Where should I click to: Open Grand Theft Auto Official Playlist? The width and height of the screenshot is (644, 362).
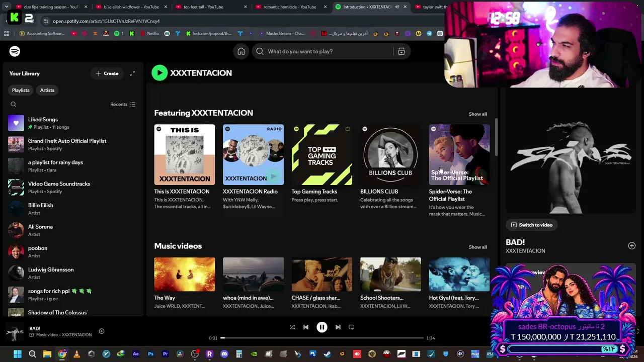tap(73, 145)
